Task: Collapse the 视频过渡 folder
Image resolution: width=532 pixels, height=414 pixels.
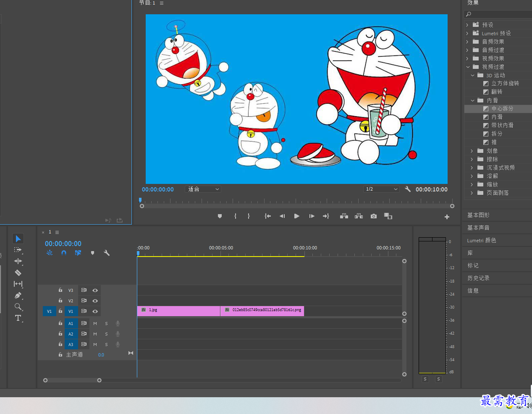Action: tap(467, 67)
